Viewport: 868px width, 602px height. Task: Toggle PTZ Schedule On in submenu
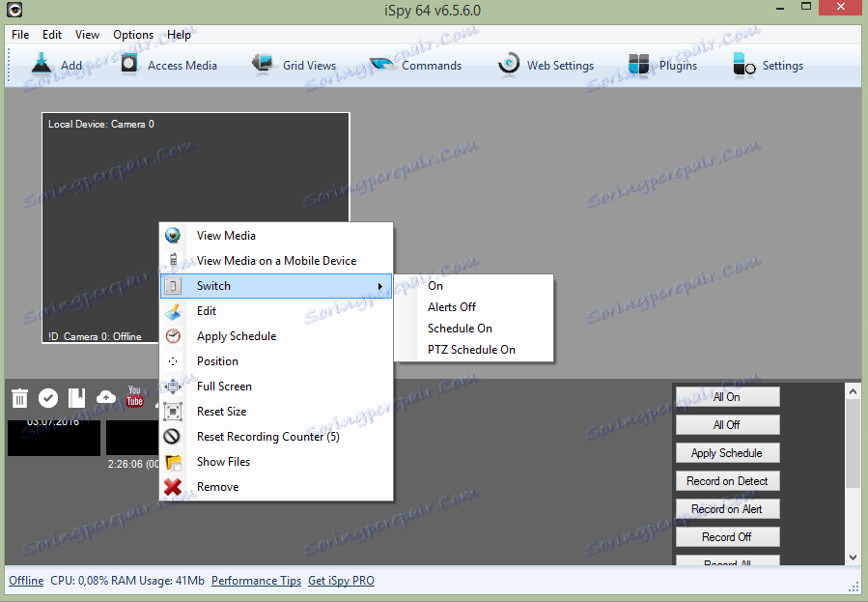click(x=474, y=350)
